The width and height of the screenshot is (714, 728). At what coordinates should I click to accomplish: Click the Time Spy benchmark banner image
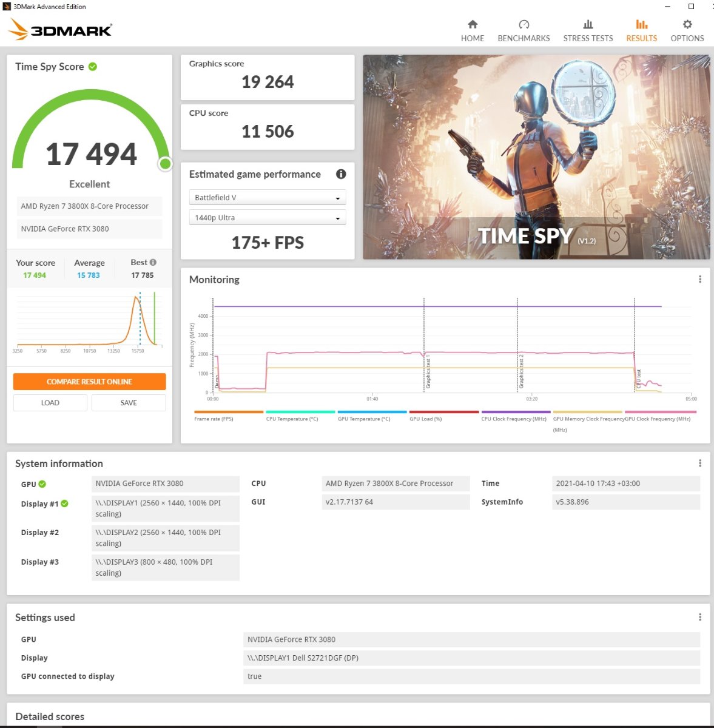pyautogui.click(x=536, y=157)
